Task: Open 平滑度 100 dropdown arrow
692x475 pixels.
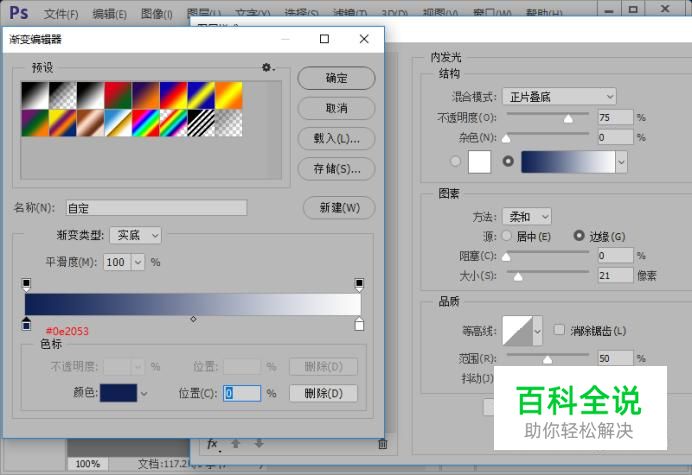Action: [x=138, y=262]
